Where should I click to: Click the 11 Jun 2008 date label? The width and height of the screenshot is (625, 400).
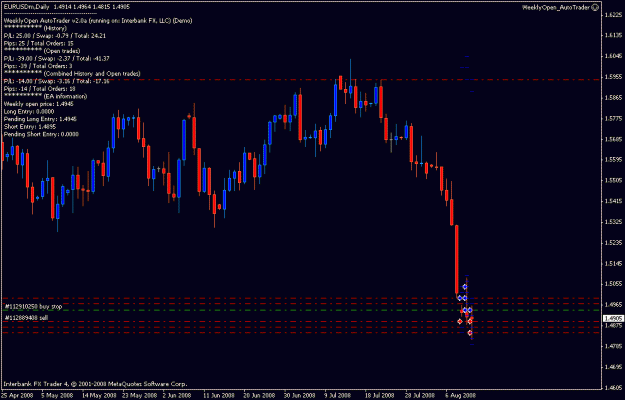click(x=218, y=396)
